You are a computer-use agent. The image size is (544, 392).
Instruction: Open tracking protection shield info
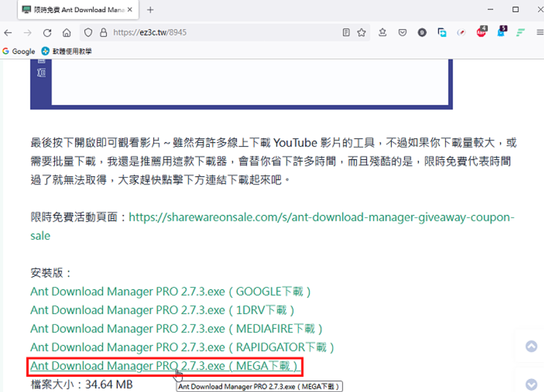coord(88,32)
